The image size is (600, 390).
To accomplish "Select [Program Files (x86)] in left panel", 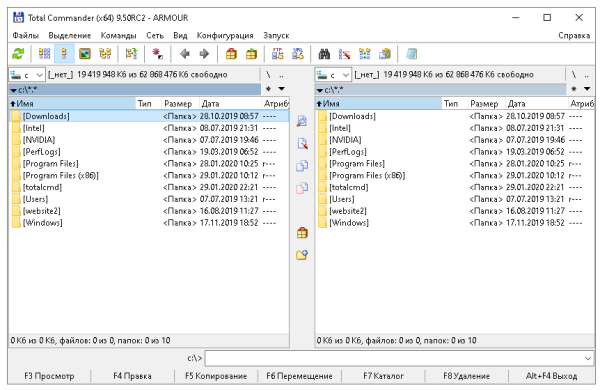I will click(x=149, y=175).
